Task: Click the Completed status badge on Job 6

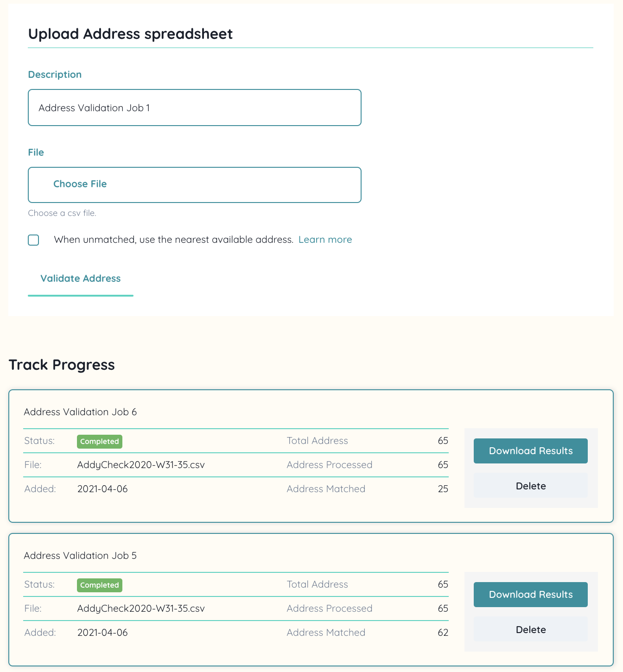Action: pyautogui.click(x=99, y=441)
